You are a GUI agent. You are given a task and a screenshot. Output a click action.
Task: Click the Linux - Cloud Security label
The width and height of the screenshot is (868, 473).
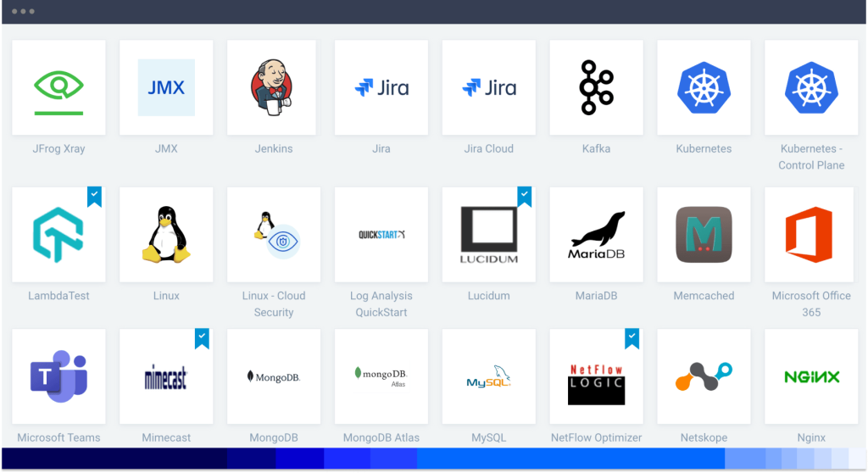274,303
